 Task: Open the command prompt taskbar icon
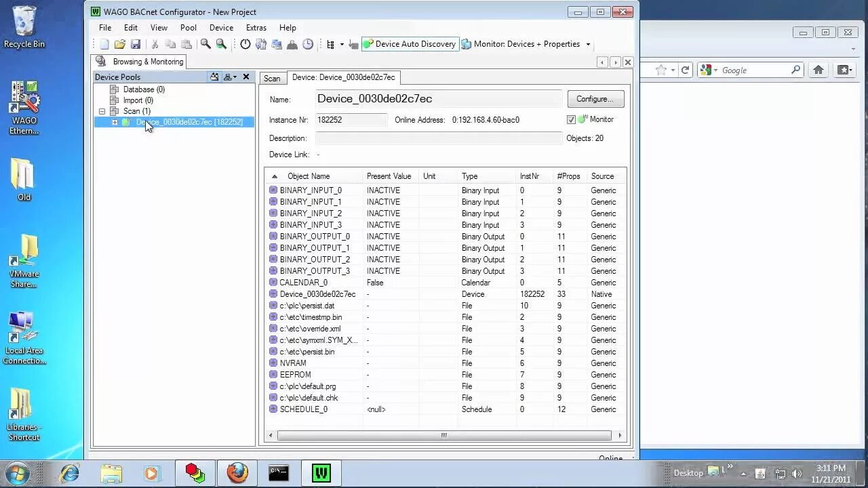pos(279,472)
